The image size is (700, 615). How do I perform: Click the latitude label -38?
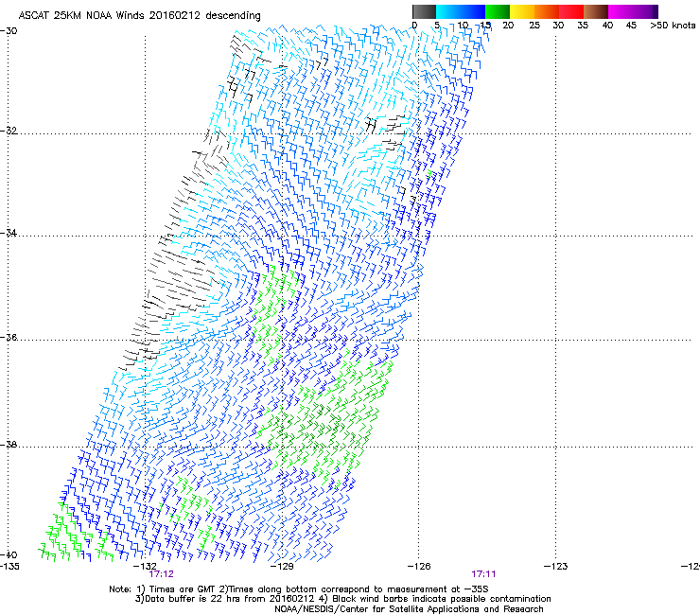pos(9,445)
